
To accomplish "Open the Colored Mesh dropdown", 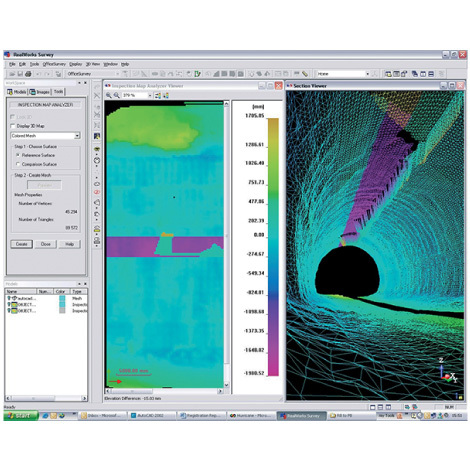I will coord(77,136).
